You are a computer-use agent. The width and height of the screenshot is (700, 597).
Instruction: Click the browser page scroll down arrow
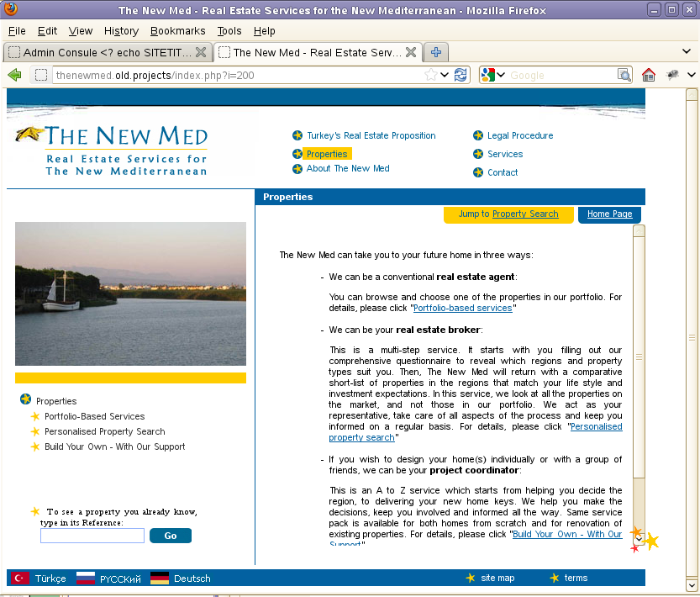[692, 585]
